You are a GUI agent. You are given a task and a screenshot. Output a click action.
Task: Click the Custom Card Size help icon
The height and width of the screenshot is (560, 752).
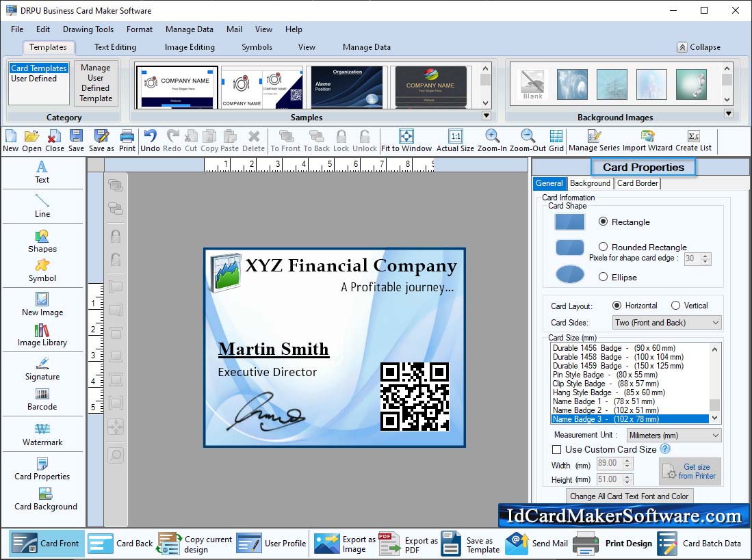pos(664,449)
